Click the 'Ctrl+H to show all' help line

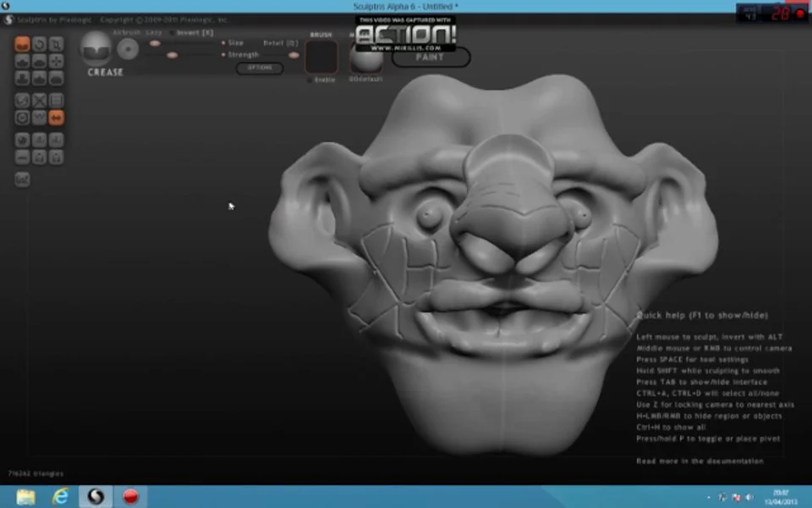pyautogui.click(x=671, y=427)
